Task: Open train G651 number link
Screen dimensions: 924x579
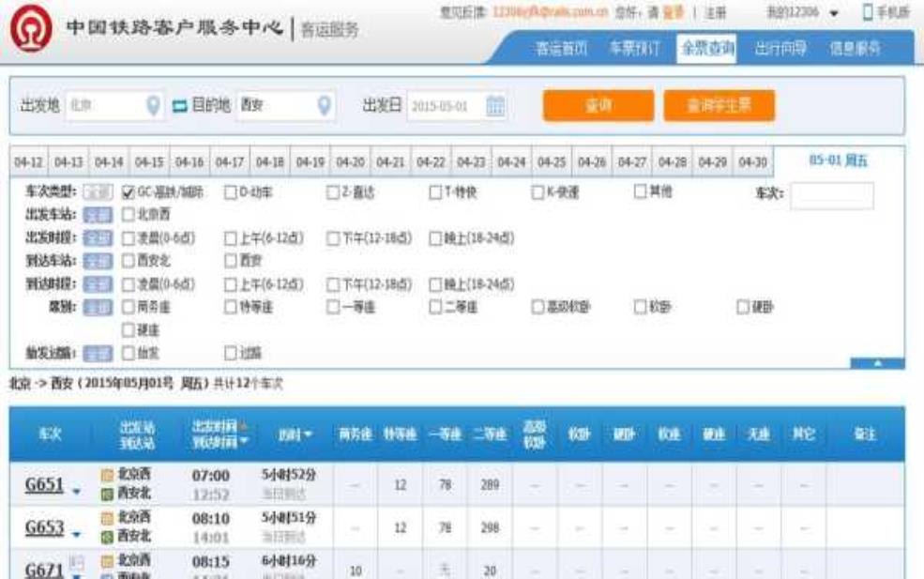Action: point(43,484)
